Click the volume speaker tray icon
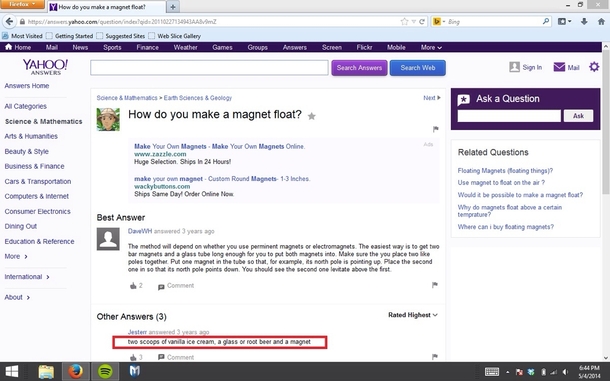Viewport: 610px width, 381px height. tap(565, 372)
